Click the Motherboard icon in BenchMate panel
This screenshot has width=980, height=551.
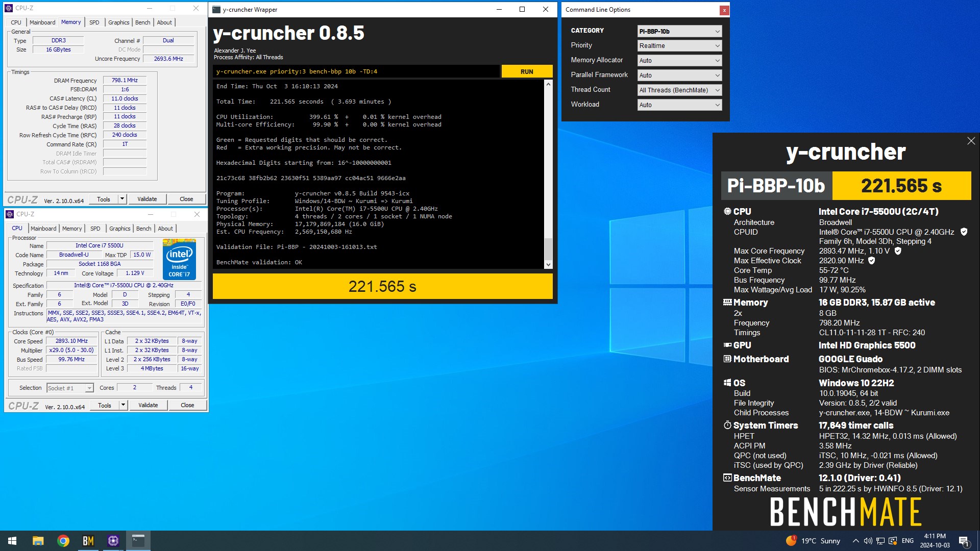coord(727,359)
